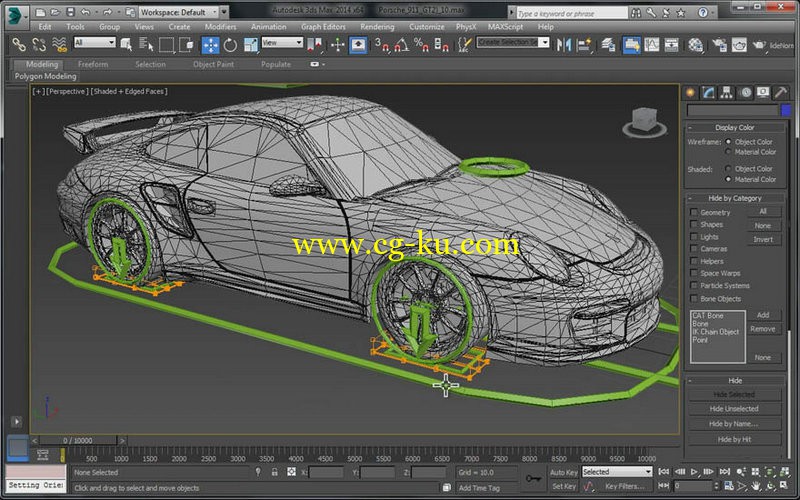Open the Material Editor icon
Screen dimensions: 800x500
click(695, 45)
